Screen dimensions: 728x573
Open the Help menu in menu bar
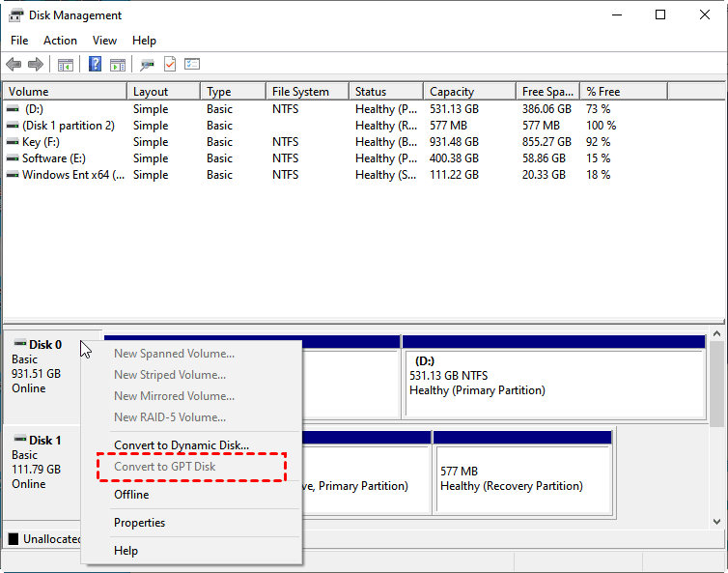[144, 41]
